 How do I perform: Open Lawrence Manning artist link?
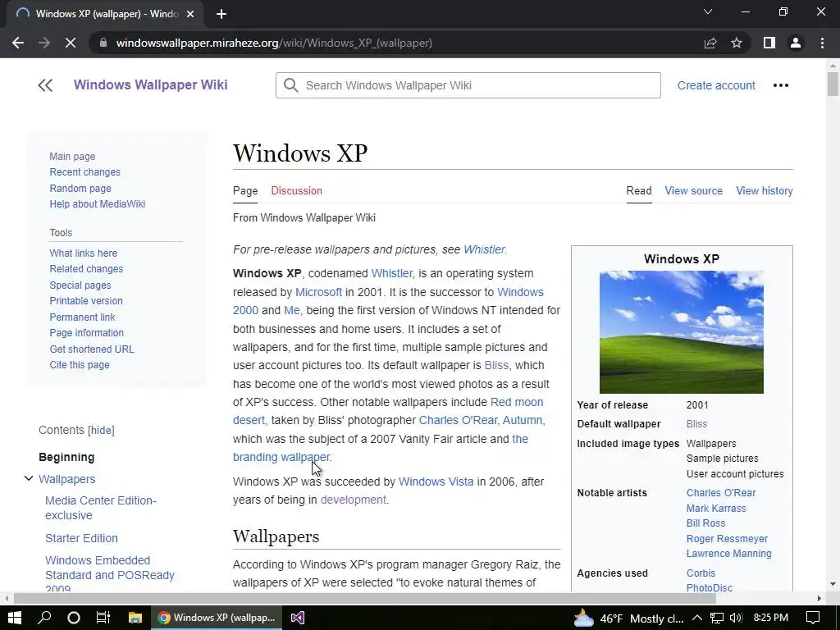point(728,554)
